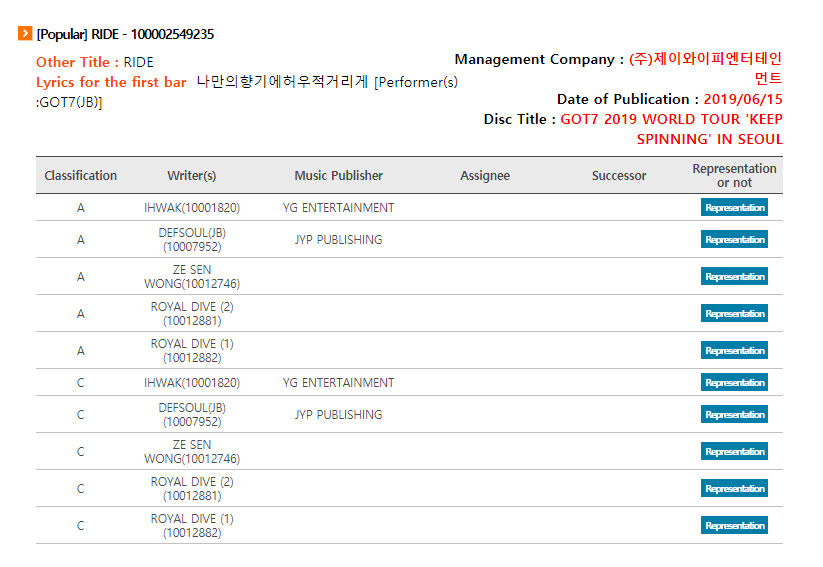Click YG ENTERTAINMENT in classification C row
Viewport: 823px width, 567px height.
click(x=339, y=383)
